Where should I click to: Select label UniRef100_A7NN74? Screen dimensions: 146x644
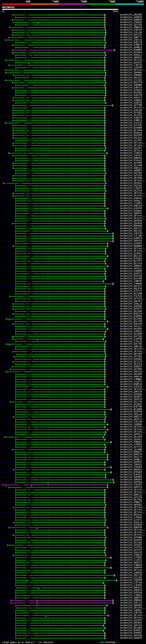tap(131, 45)
